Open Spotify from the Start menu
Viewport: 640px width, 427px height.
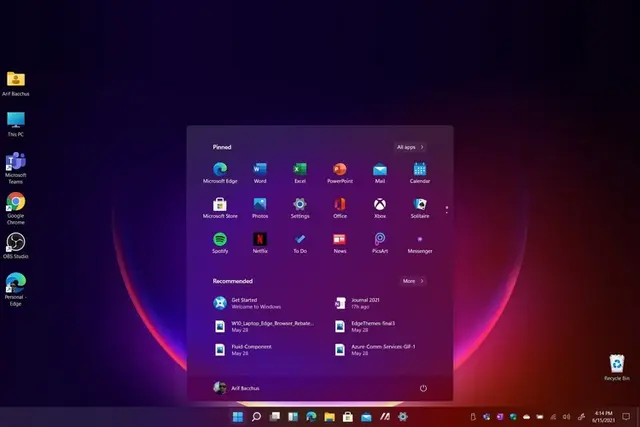220,243
